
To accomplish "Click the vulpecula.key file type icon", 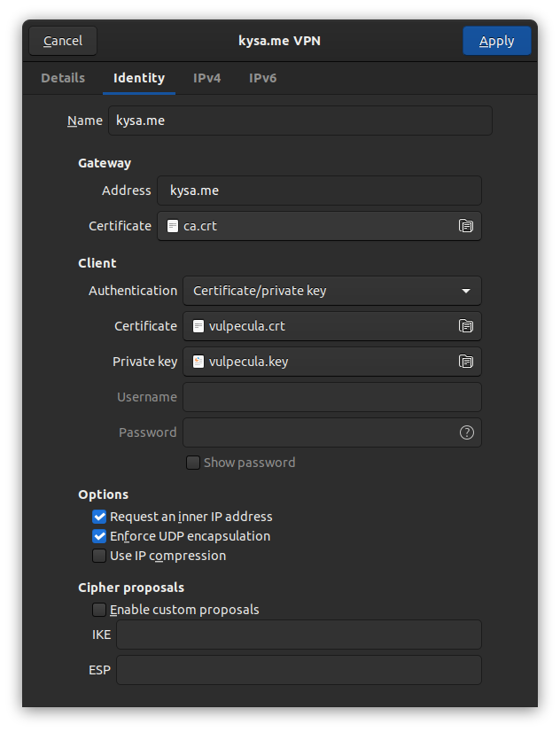I will click(198, 362).
